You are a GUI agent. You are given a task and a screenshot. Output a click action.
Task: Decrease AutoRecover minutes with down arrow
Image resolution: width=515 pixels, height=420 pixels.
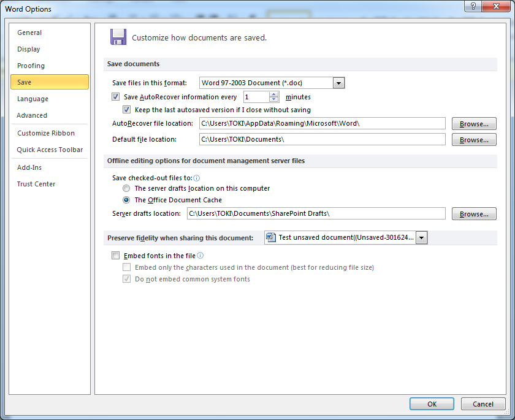click(x=273, y=99)
